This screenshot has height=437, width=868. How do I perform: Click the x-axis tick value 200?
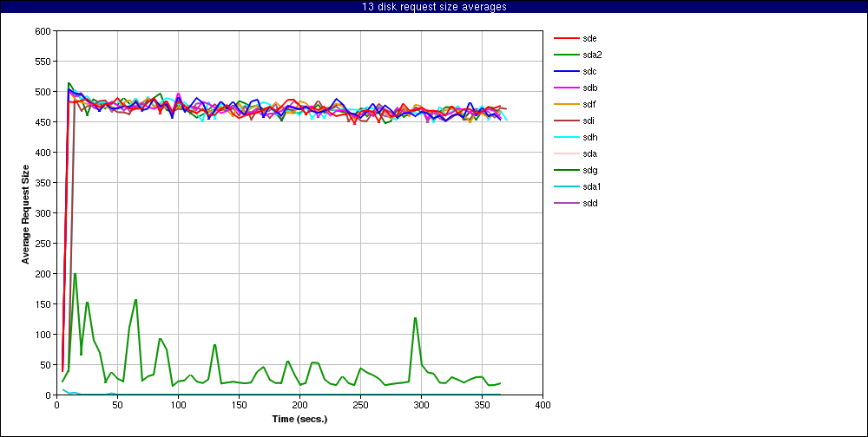pos(299,405)
